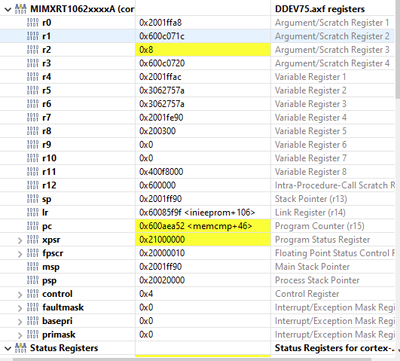400x361 pixels.
Task: Click the r8 register icon
Action: pos(33,131)
